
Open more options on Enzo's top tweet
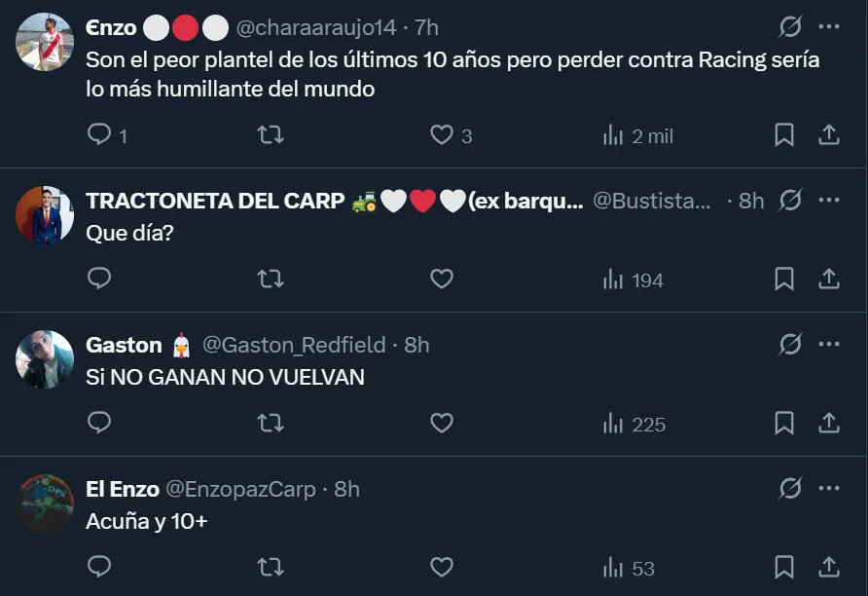tap(829, 28)
